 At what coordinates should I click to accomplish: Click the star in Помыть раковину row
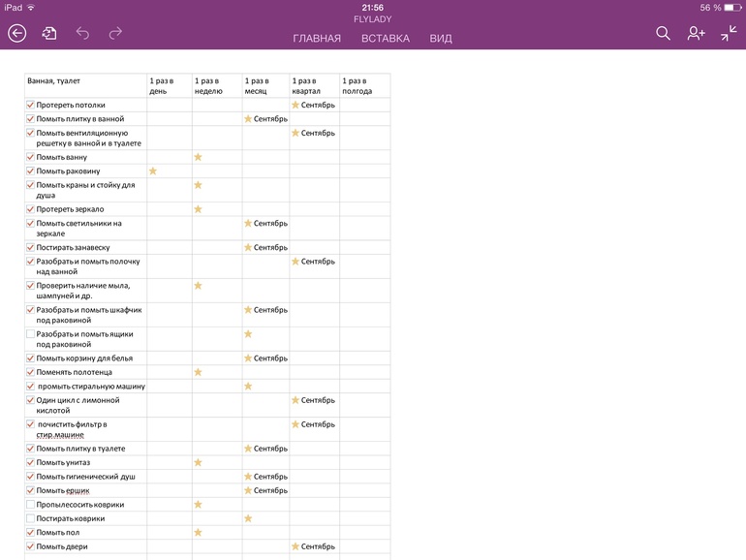coord(153,171)
